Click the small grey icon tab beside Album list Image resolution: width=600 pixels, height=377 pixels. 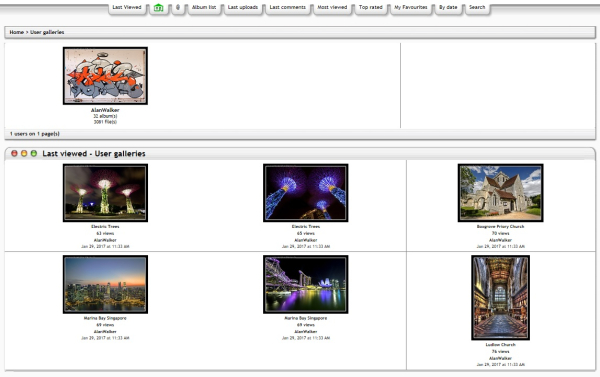[178, 7]
